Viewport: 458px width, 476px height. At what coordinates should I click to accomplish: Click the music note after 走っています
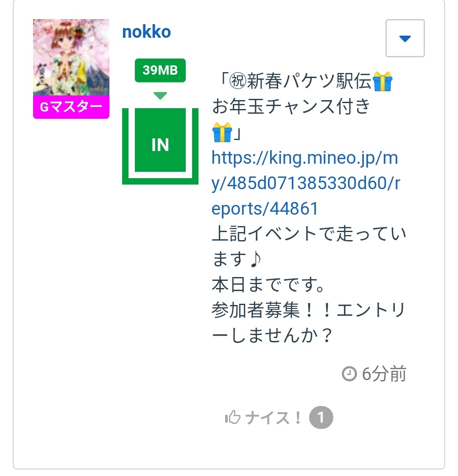pos(255,260)
